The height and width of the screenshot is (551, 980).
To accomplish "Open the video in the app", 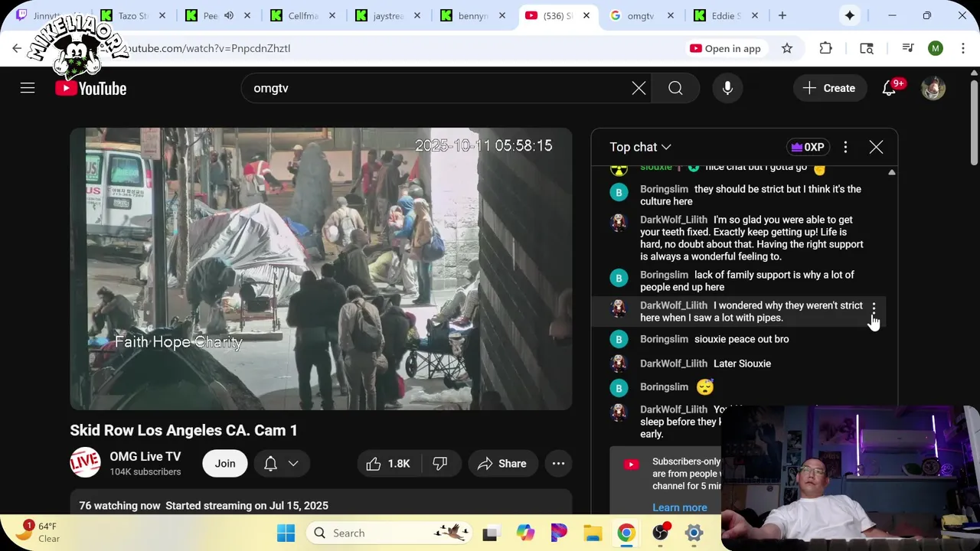I will click(725, 48).
